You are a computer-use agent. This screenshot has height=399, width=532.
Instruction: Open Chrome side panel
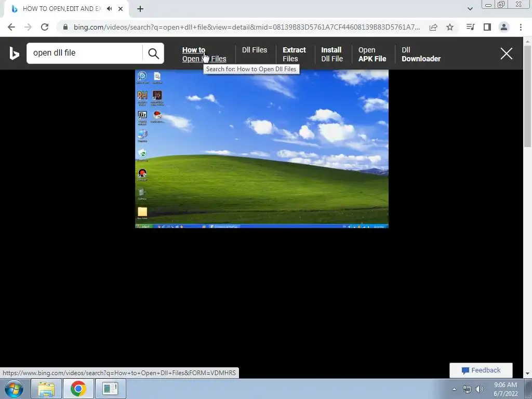pyautogui.click(x=487, y=27)
